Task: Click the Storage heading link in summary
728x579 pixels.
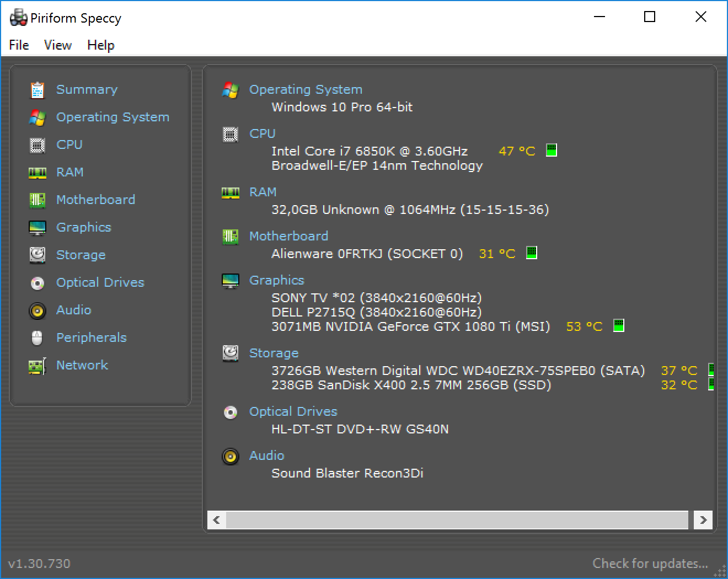Action: 274,353
